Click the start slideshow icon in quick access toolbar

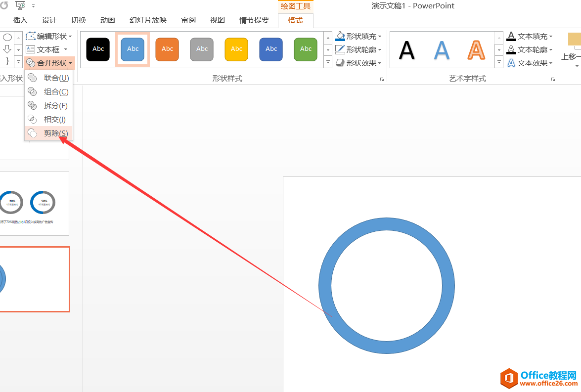tap(20, 5)
